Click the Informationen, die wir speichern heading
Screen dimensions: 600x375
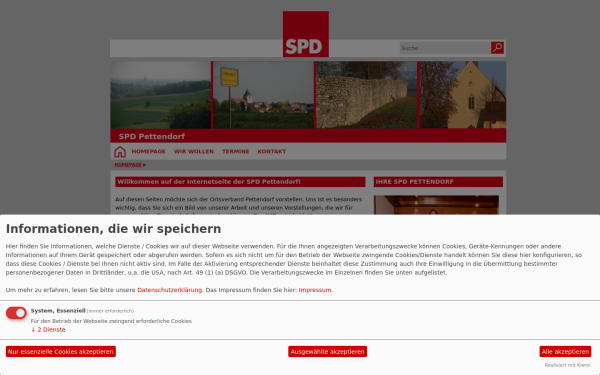(113, 228)
